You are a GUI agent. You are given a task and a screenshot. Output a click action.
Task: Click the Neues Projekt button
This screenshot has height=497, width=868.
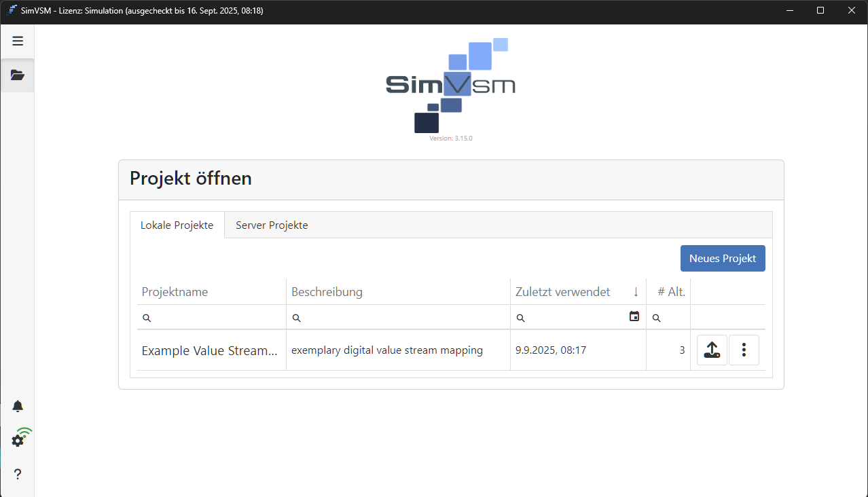pos(723,259)
